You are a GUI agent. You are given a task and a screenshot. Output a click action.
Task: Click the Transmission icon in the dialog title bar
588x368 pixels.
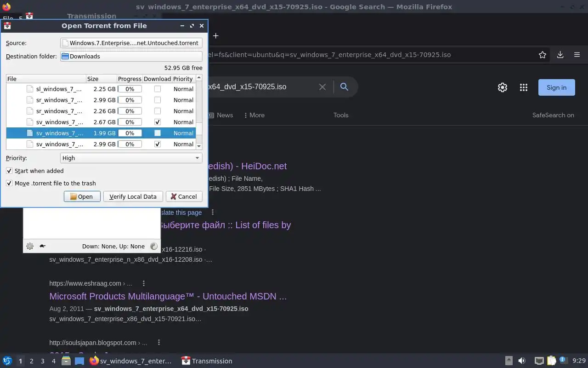point(7,26)
